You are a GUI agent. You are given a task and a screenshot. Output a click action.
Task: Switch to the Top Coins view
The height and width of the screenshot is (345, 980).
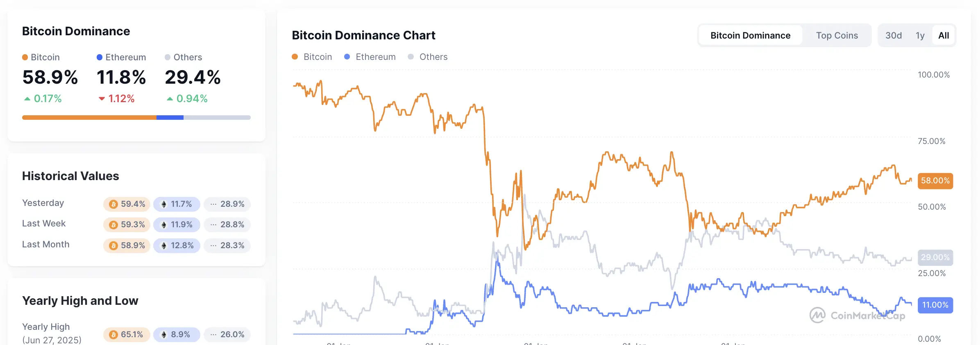[x=836, y=35]
